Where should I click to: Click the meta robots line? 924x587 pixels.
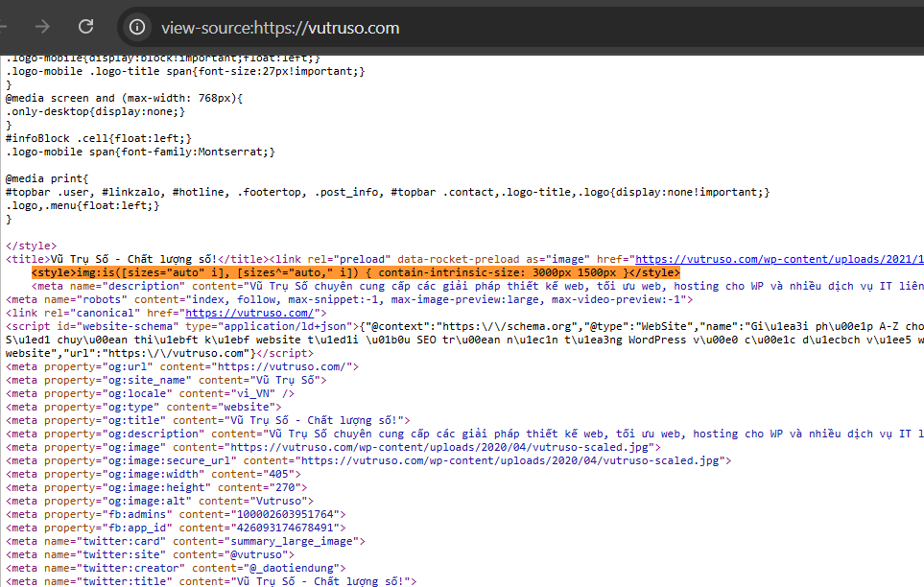(349, 299)
